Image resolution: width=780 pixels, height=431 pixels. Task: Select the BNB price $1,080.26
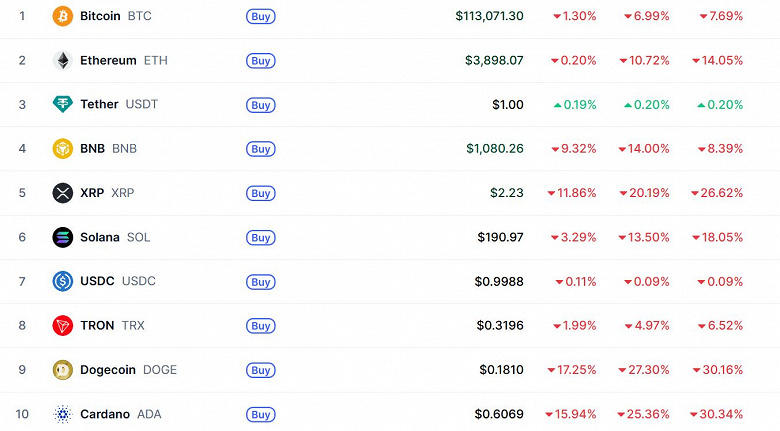point(494,149)
